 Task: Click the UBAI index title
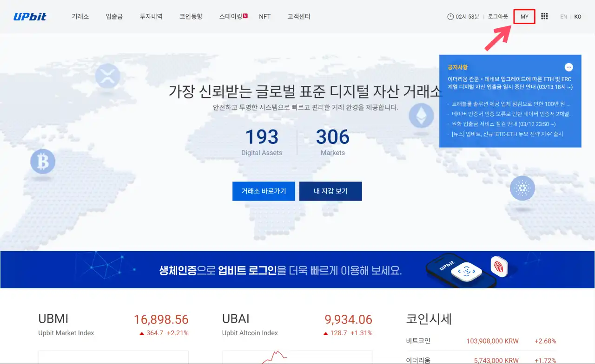coord(236,319)
